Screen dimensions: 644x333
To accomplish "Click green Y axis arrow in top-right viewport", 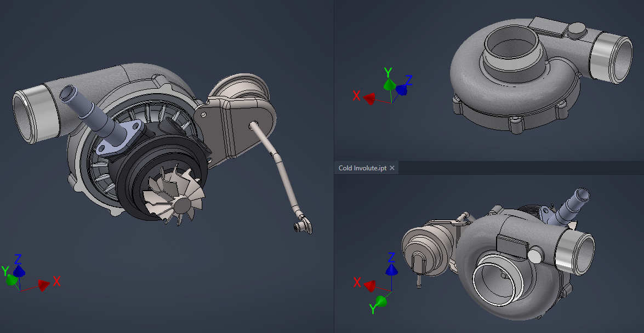I will click(x=389, y=84).
